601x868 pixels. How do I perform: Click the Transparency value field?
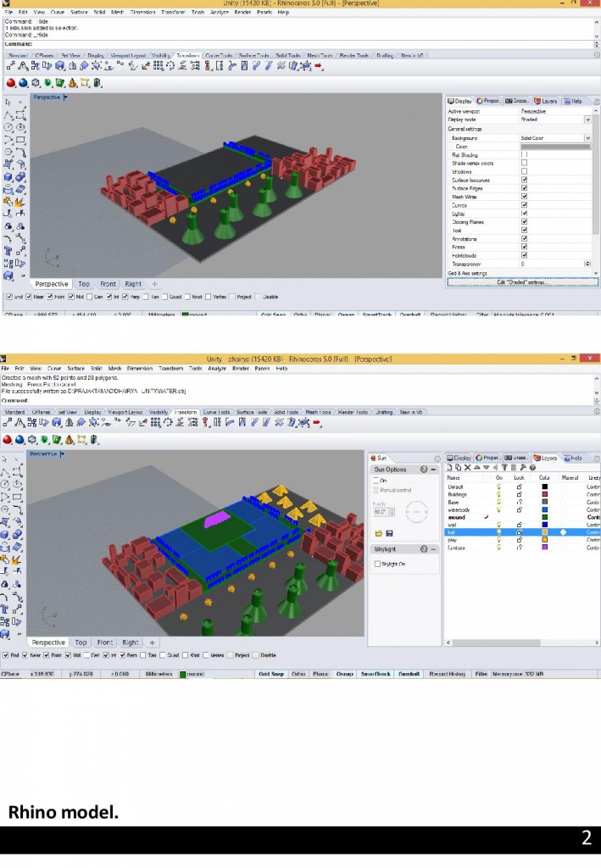[x=551, y=264]
